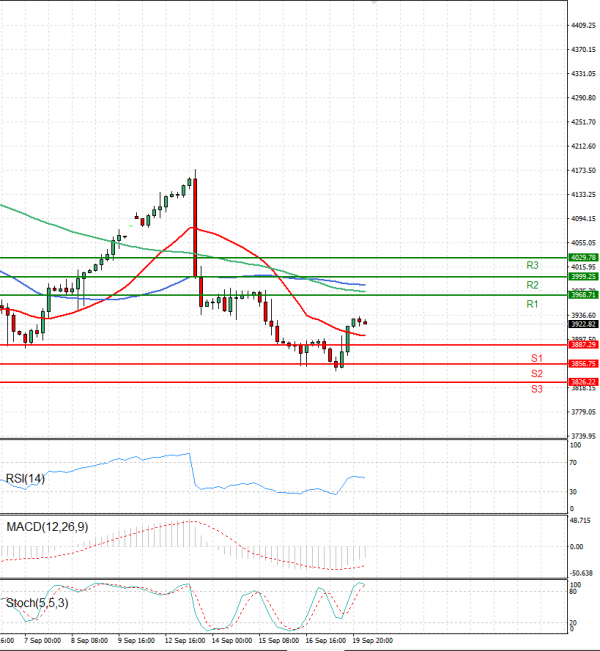Select the current price 3922.82 tag
The height and width of the screenshot is (651, 600).
pyautogui.click(x=583, y=324)
